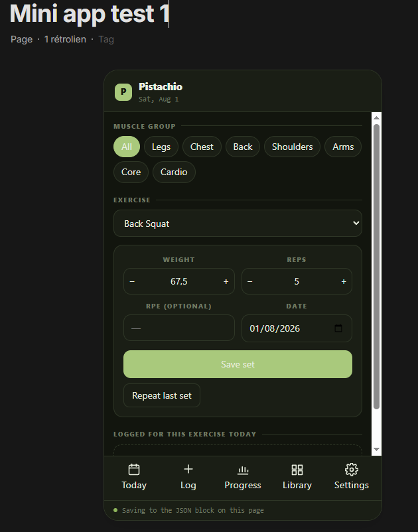Click the scrollbar down arrow
Viewport: 418px width, 532px height.
click(376, 449)
